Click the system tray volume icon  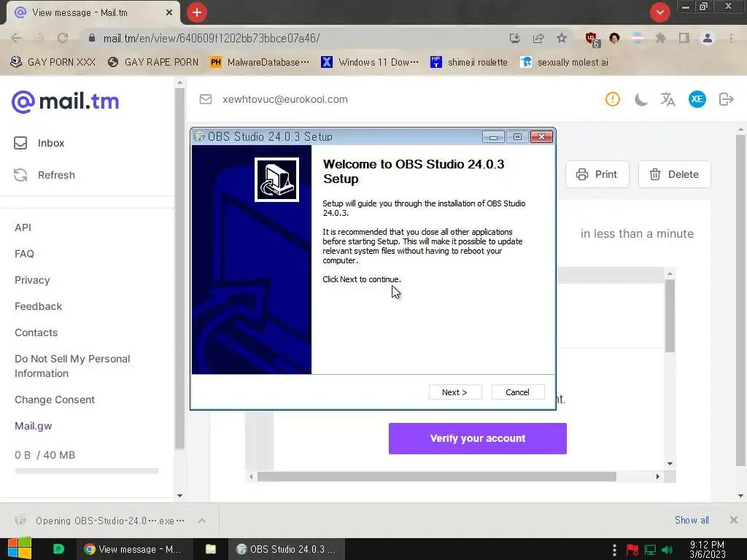click(x=667, y=550)
